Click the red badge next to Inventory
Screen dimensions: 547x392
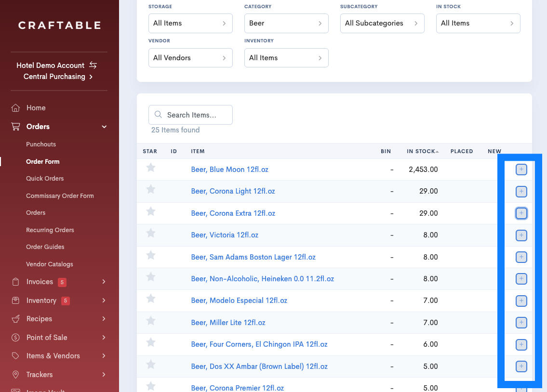[65, 301]
